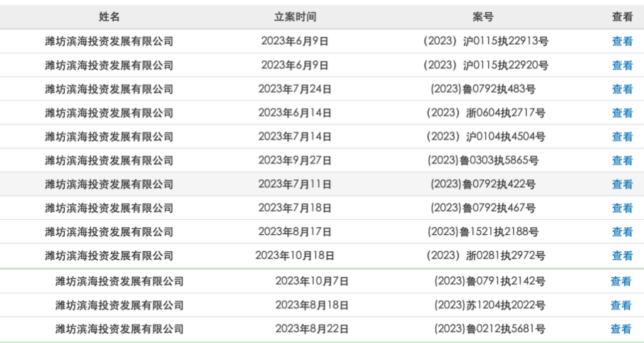Click the 姓名 column header
The image size is (644, 343).
tap(109, 16)
